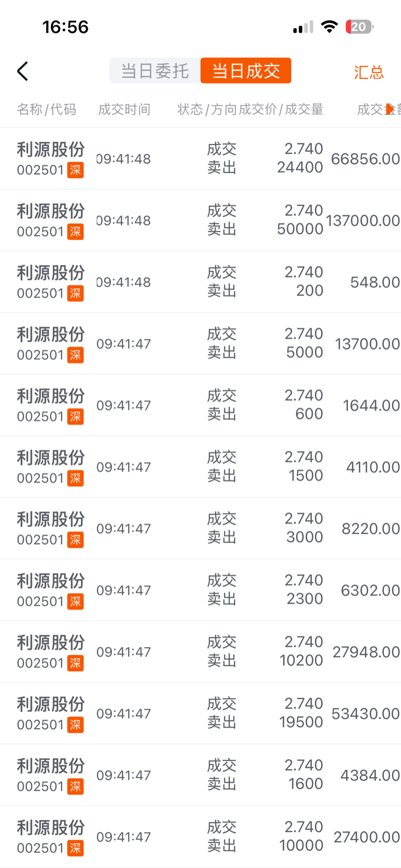Tap 深 badge on the 27948.00 row

click(x=75, y=663)
